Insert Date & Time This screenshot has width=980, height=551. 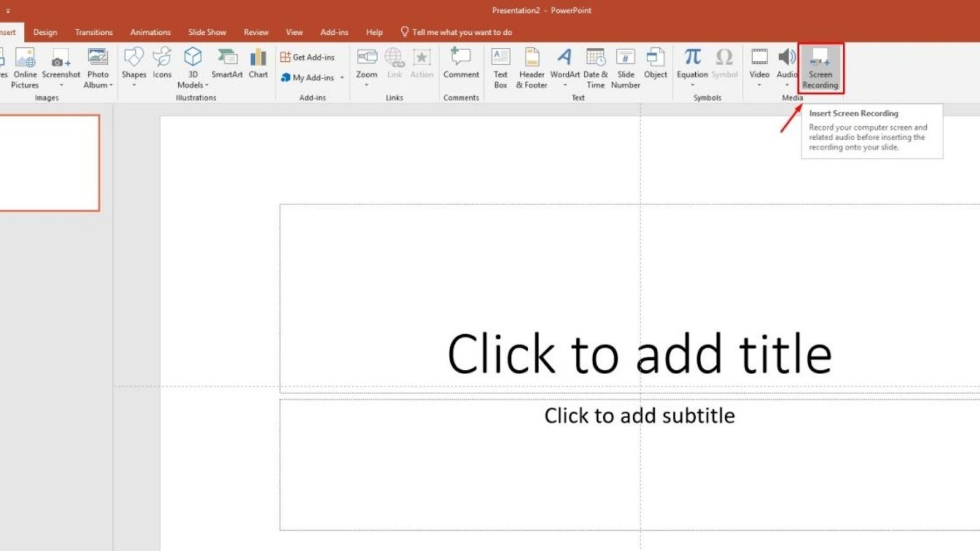pos(595,67)
